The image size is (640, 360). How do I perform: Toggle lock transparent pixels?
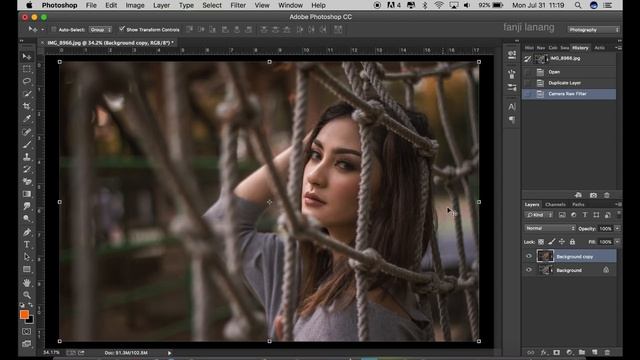pyautogui.click(x=541, y=242)
